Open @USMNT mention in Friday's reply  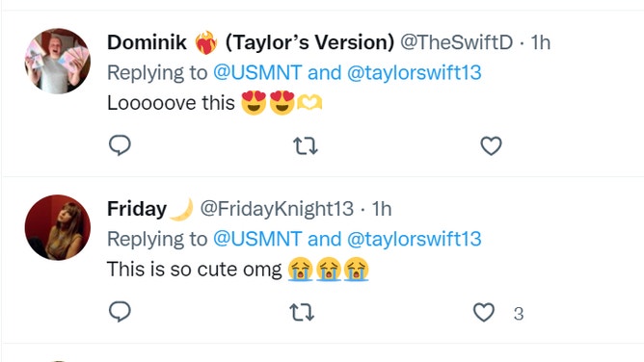tap(257, 239)
